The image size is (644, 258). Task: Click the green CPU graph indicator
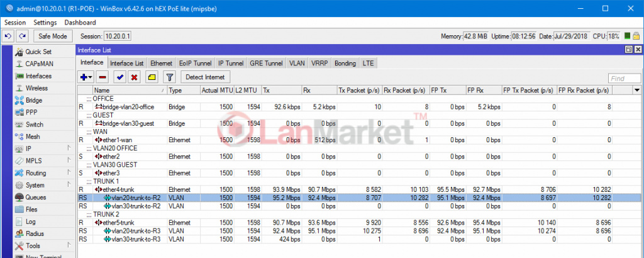(627, 36)
